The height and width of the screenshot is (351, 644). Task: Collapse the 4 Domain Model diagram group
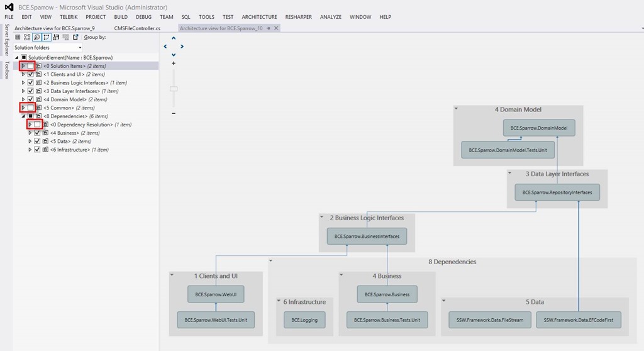tap(456, 108)
